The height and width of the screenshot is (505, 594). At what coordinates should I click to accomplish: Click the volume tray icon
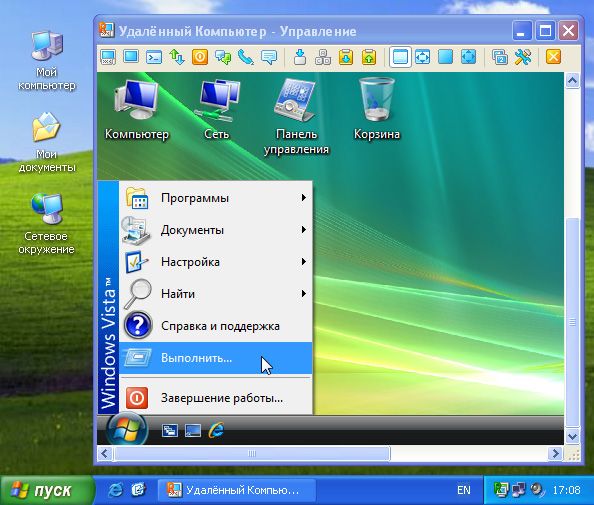tap(536, 490)
